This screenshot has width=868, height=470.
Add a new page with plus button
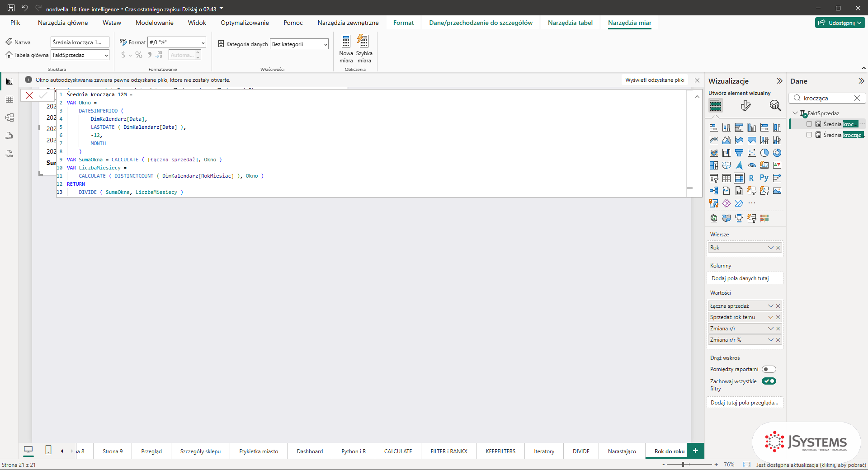coord(695,451)
